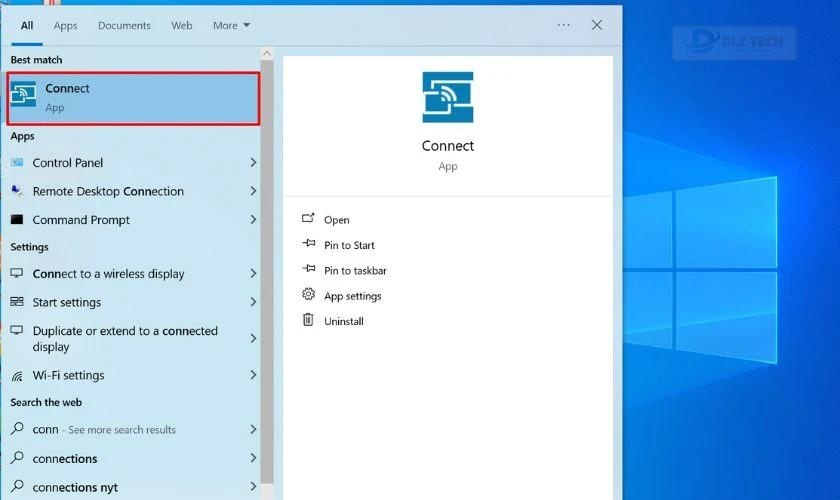
Task: Click the results list scrollbar thumb
Action: click(x=267, y=272)
